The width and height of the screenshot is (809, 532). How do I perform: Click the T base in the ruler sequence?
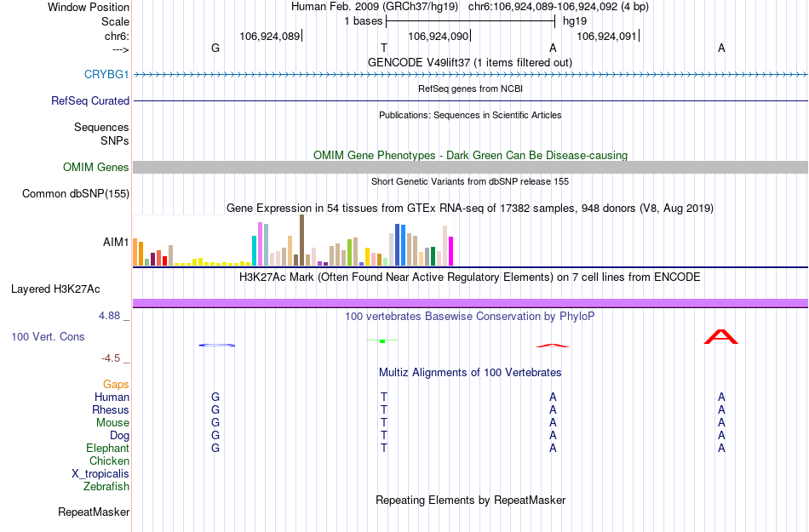tap(384, 48)
